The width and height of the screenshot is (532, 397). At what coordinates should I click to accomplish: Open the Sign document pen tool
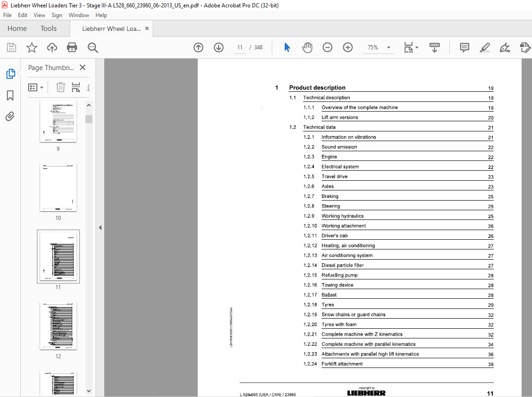[505, 47]
